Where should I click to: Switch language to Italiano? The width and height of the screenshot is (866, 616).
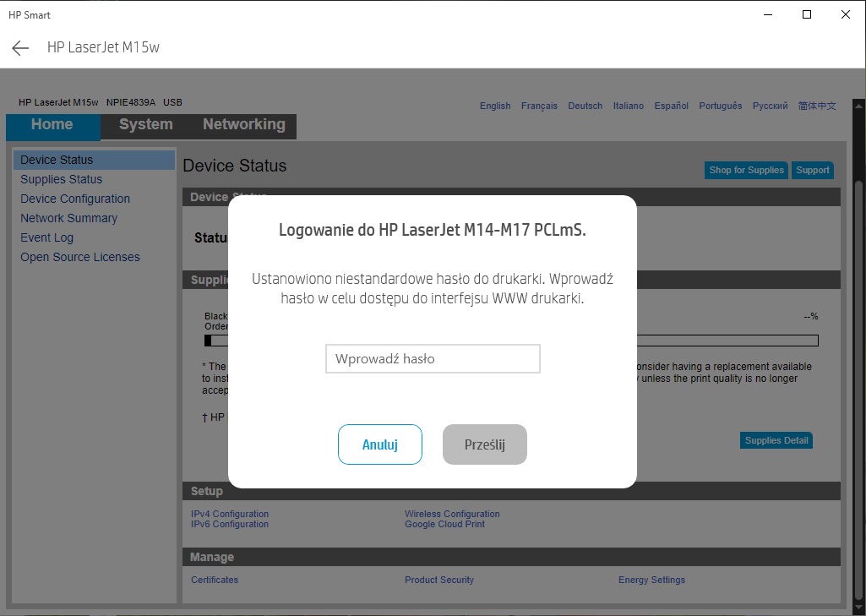628,106
